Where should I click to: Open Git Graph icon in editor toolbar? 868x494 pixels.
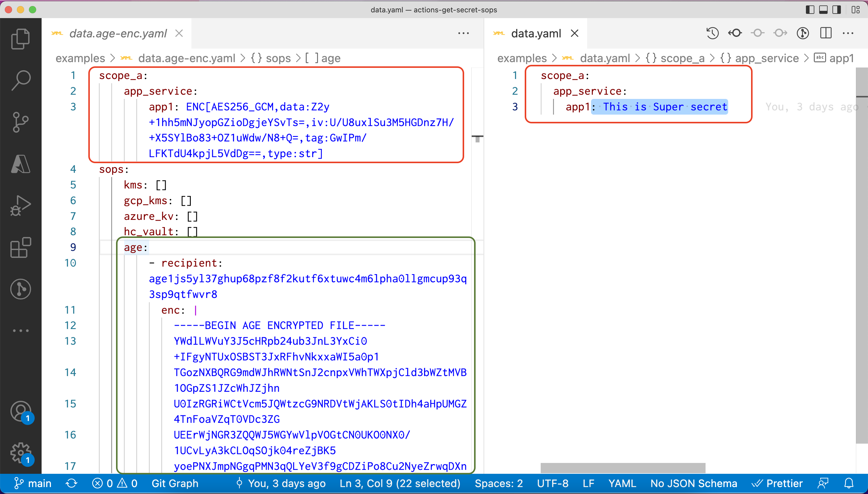[x=803, y=33]
